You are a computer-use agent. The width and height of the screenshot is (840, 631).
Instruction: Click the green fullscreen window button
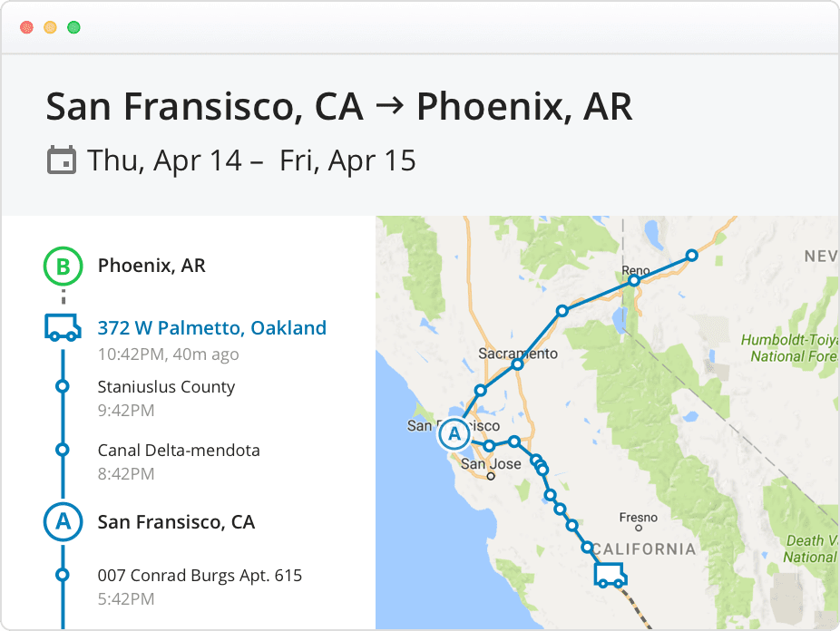[73, 27]
